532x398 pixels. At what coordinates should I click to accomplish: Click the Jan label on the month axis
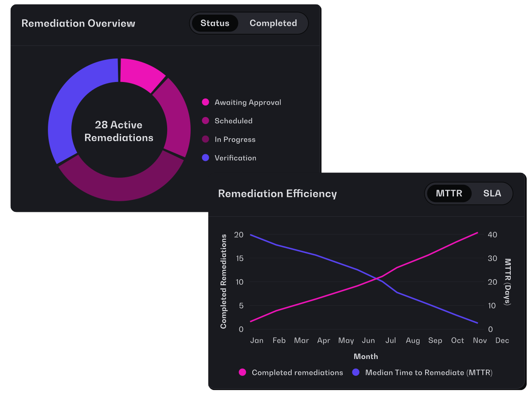(257, 340)
